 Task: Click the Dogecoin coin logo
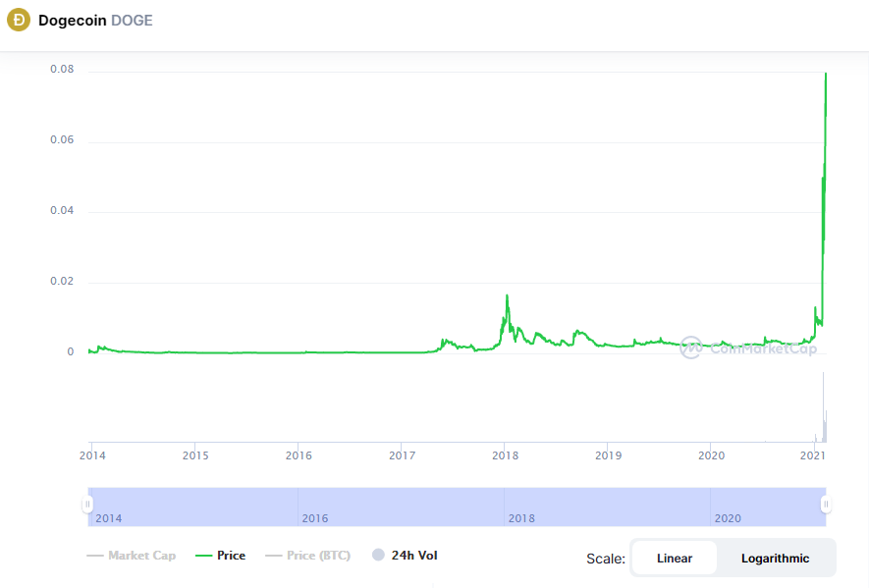19,20
